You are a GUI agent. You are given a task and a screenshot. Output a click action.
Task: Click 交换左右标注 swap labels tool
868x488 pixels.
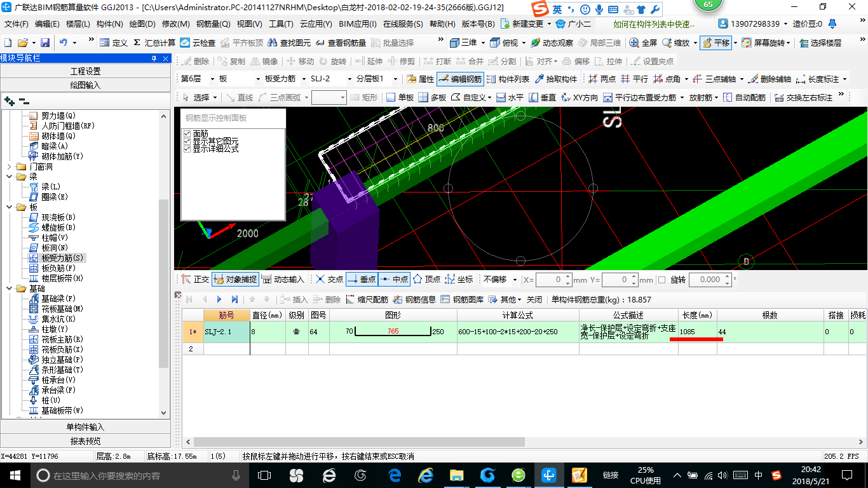click(x=803, y=97)
